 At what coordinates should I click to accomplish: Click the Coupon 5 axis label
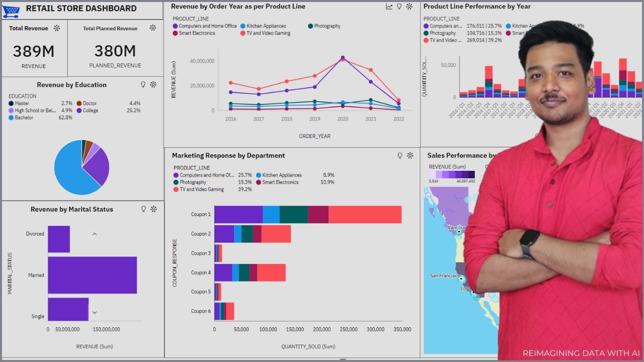(201, 292)
